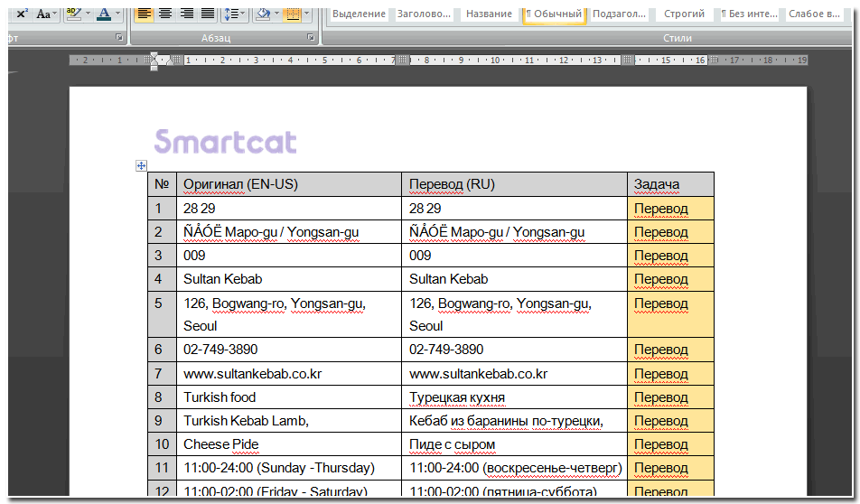Align text to the right

tap(187, 14)
